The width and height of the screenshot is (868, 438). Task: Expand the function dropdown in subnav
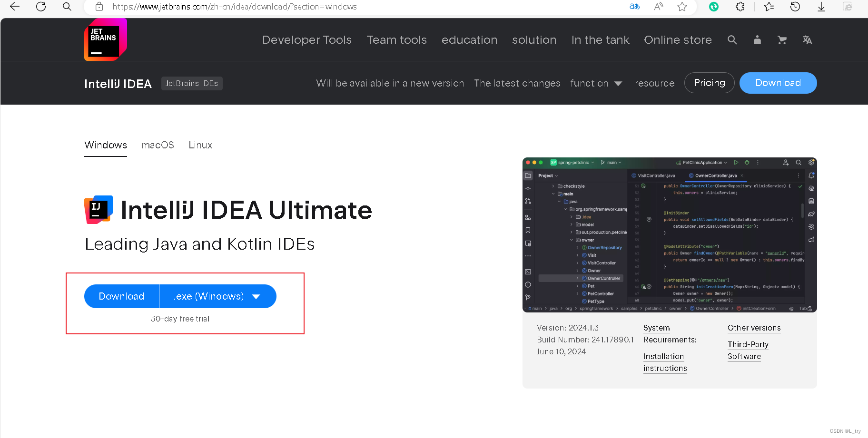click(x=596, y=83)
